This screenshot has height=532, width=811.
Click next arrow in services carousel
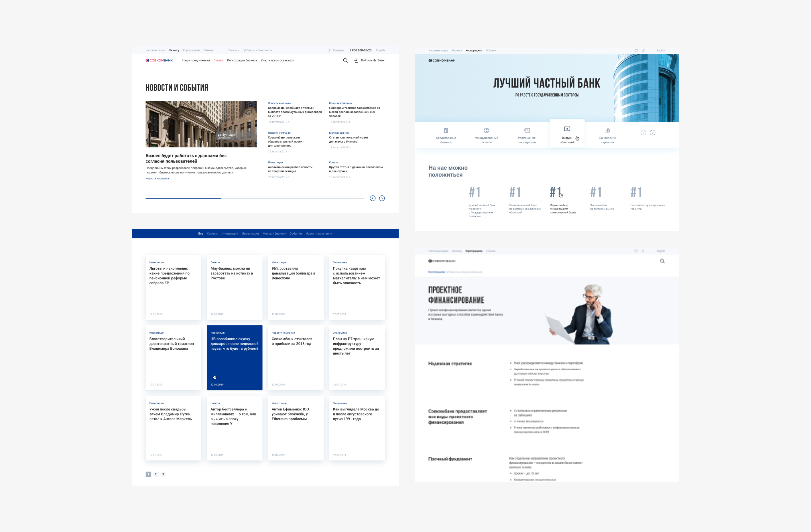pyautogui.click(x=653, y=132)
